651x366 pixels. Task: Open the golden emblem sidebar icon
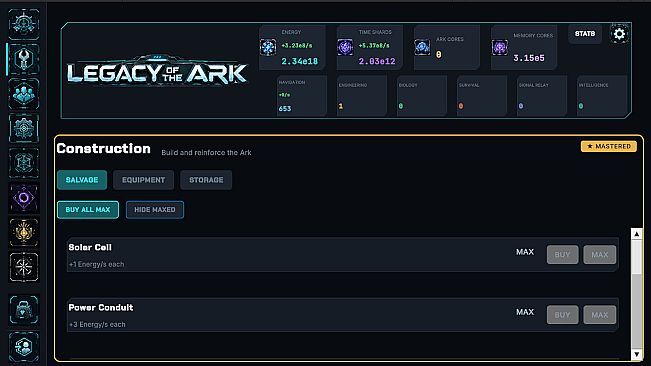(24, 232)
